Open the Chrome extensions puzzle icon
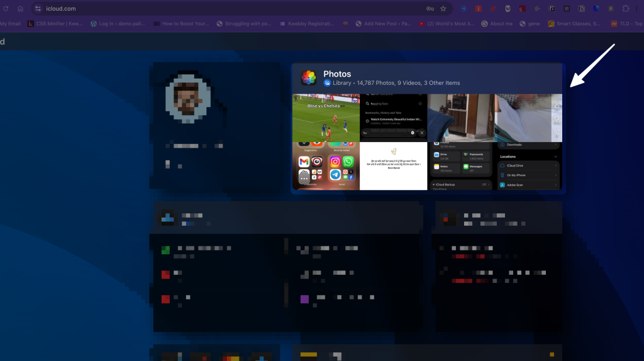This screenshot has height=361, width=644. click(x=626, y=9)
